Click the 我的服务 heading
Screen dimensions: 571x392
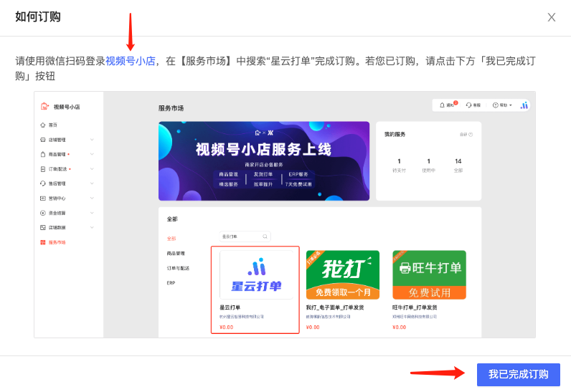pos(395,134)
